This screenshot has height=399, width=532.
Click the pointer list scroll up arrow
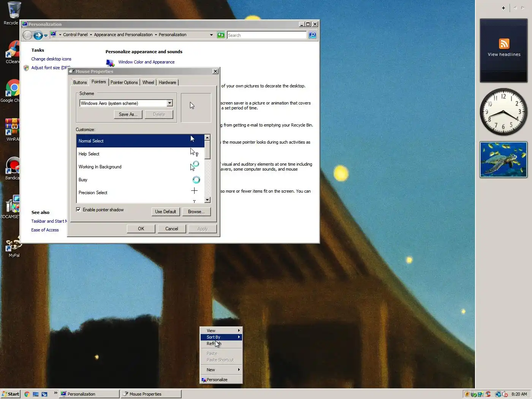coord(207,138)
